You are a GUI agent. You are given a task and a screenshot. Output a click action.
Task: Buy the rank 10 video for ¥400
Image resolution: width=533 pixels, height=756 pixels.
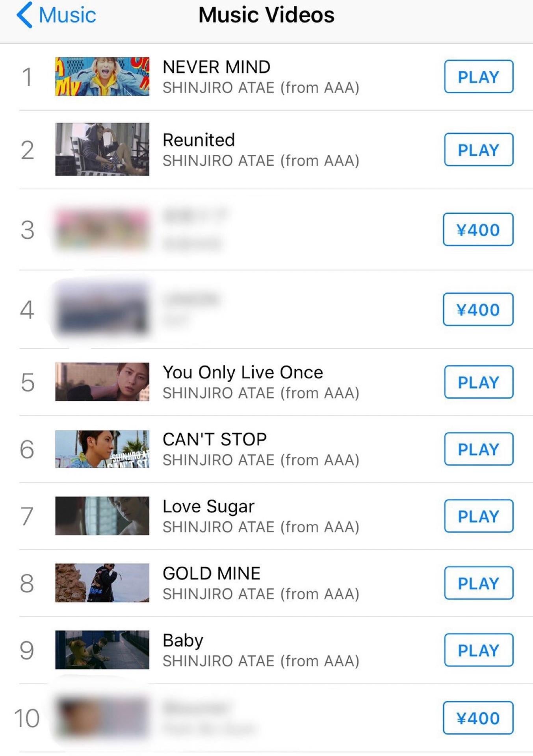click(478, 718)
